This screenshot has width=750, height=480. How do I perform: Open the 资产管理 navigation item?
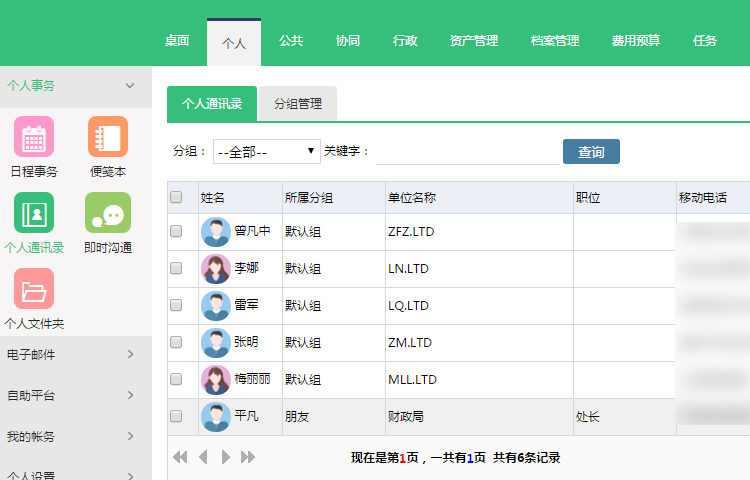click(x=474, y=41)
